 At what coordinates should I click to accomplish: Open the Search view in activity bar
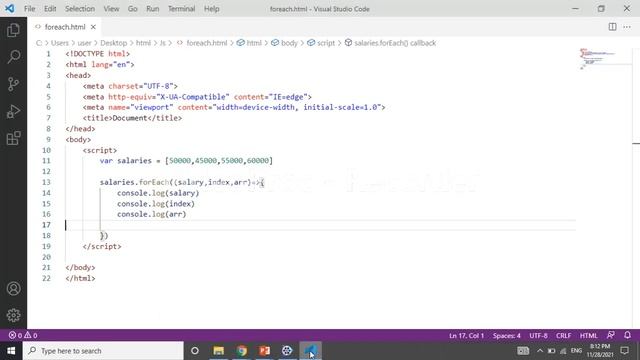pyautogui.click(x=13, y=57)
